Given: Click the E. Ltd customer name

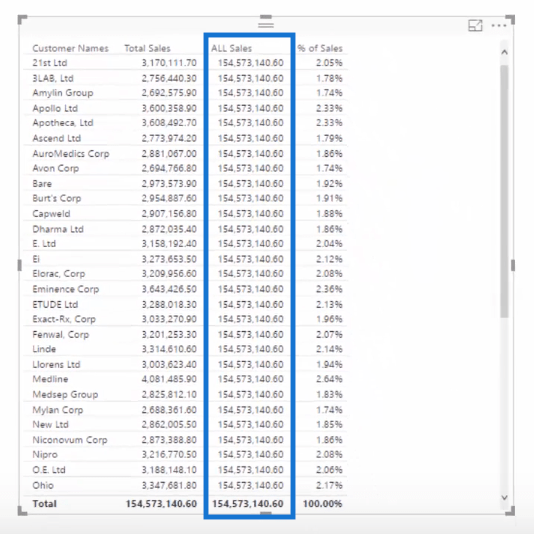Looking at the screenshot, I should pyautogui.click(x=44, y=244).
